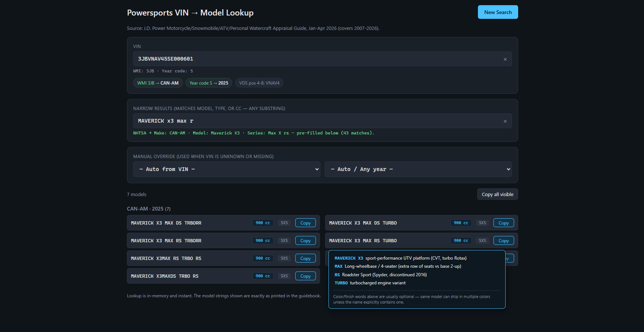Copy MAVERICK X3 MAX RS TURBO model
644x332 pixels.
point(504,241)
